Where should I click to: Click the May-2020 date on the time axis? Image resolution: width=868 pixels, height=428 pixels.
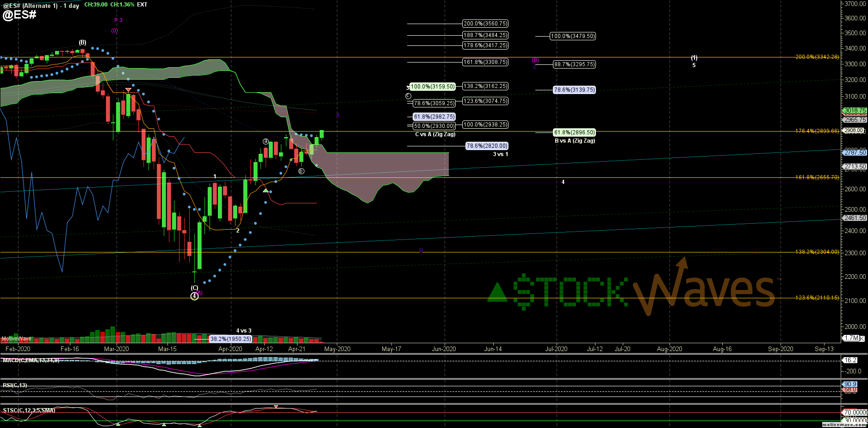[337, 349]
